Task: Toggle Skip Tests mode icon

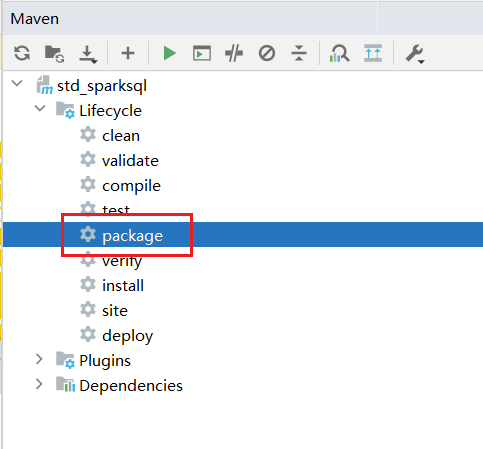Action: [x=267, y=53]
